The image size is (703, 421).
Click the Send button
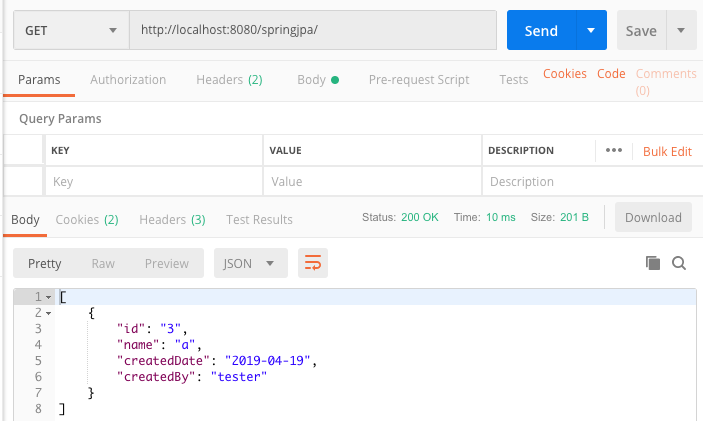pyautogui.click(x=541, y=30)
